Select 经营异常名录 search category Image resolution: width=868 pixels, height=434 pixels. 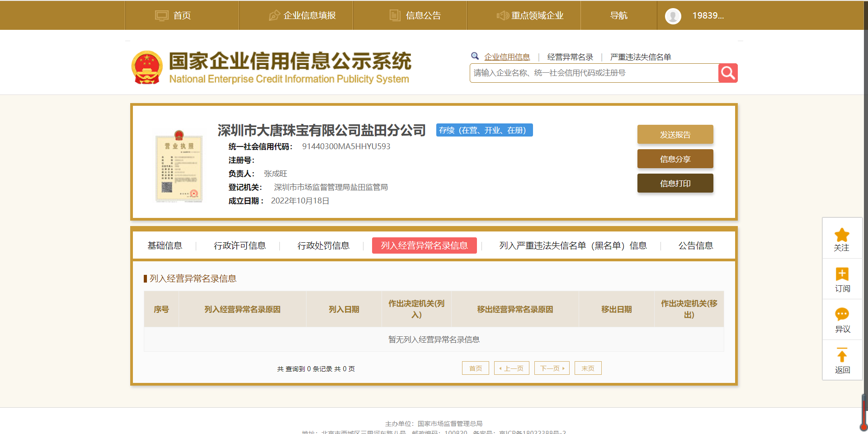pos(570,57)
